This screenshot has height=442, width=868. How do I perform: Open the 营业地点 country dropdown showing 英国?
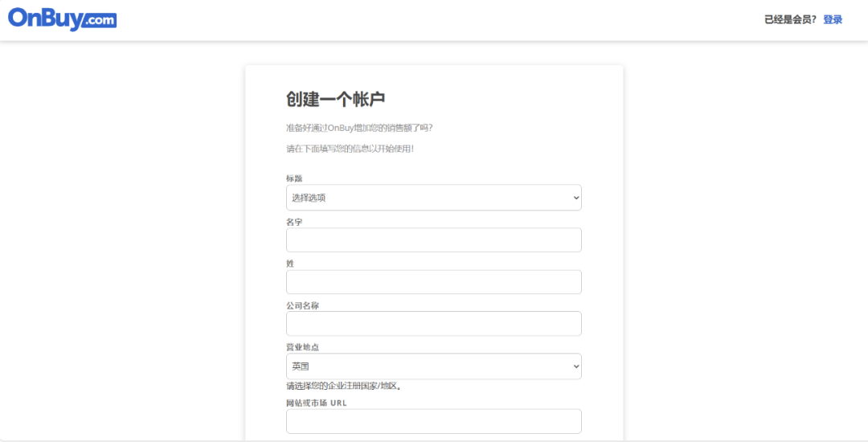433,366
